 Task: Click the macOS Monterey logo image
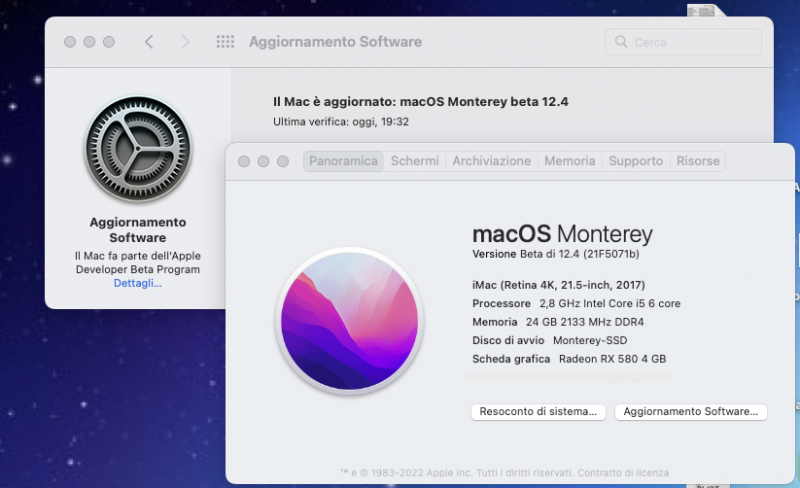tap(349, 321)
